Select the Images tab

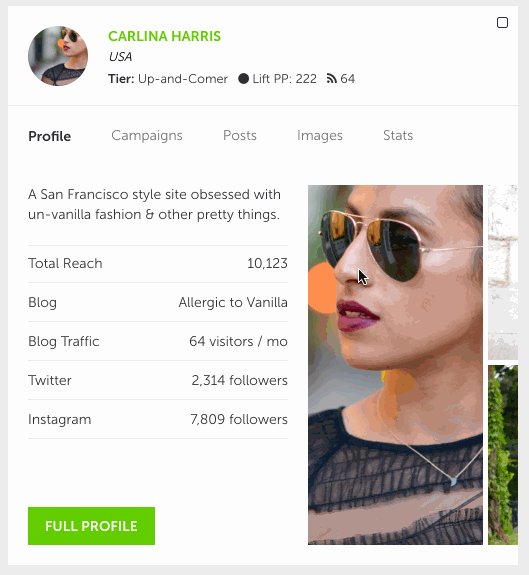[320, 135]
